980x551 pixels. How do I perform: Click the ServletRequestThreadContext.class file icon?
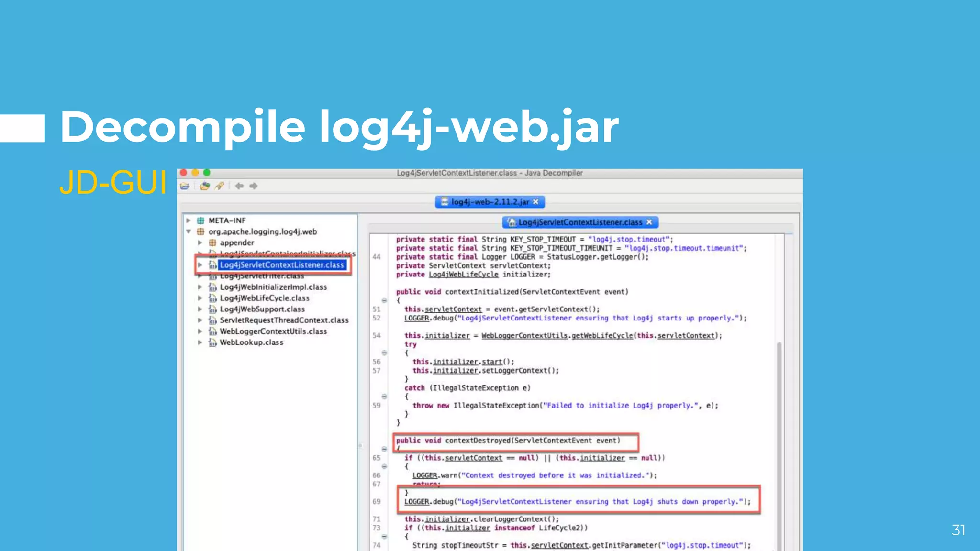click(x=212, y=320)
